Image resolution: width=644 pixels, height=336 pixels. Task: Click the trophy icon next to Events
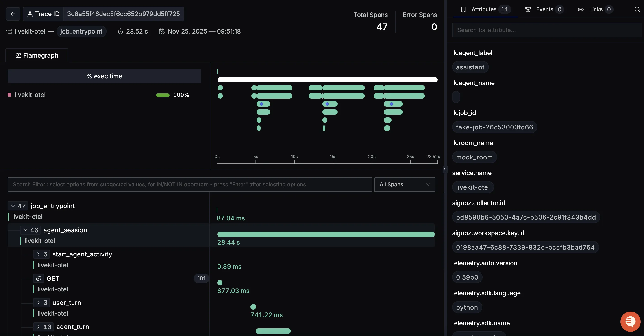pyautogui.click(x=528, y=9)
